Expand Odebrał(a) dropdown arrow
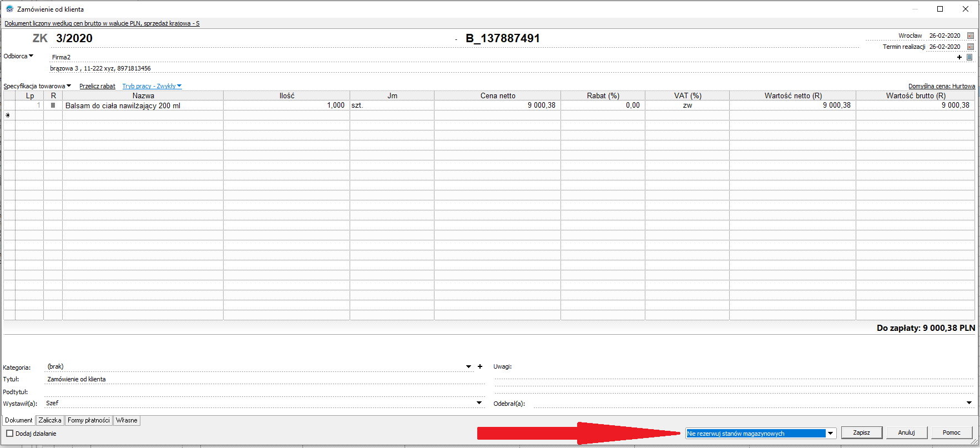The width and height of the screenshot is (980, 448). pyautogui.click(x=969, y=403)
